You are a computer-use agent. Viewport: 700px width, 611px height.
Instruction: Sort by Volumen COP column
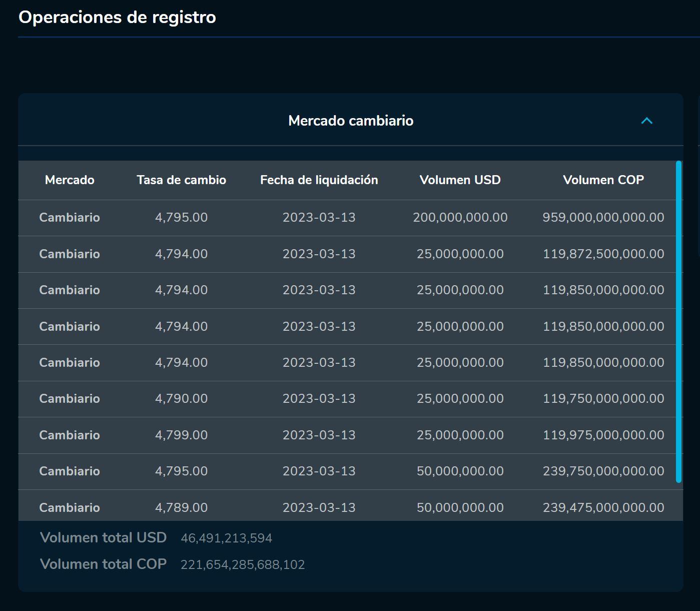[604, 180]
